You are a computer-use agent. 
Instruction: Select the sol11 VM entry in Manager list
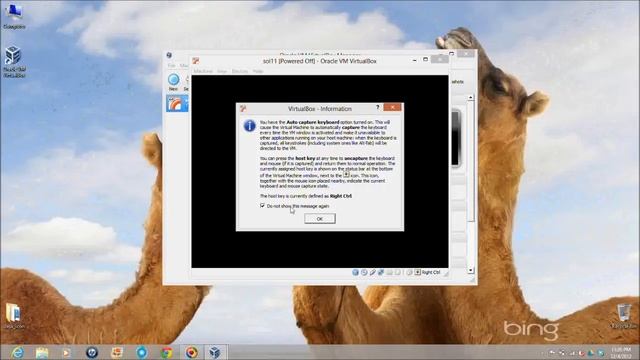tap(177, 103)
